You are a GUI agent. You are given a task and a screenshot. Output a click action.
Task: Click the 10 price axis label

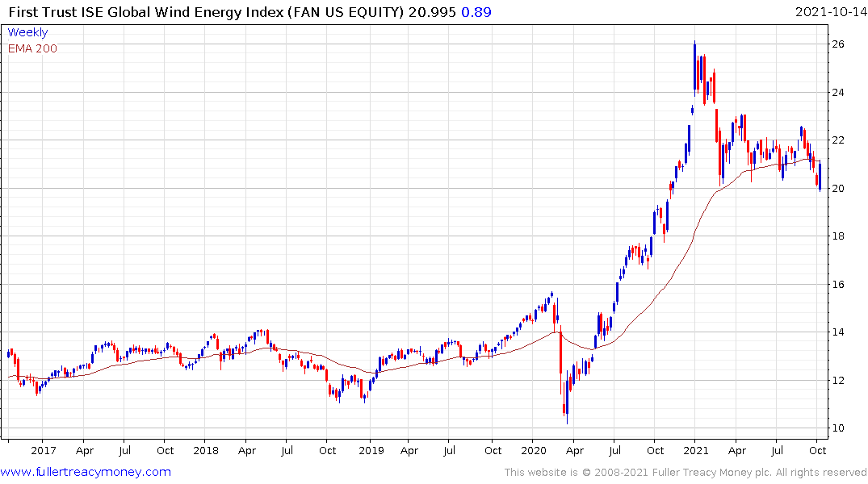coord(838,428)
